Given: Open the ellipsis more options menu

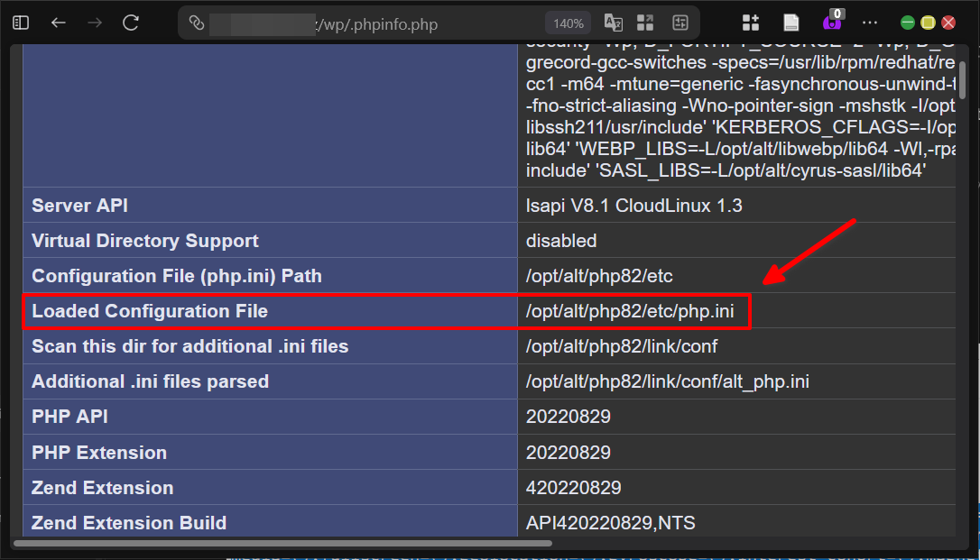Looking at the screenshot, I should (x=869, y=23).
